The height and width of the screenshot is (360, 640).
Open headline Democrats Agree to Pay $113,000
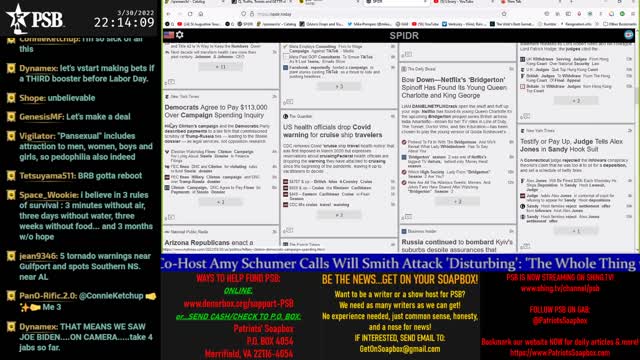click(x=216, y=111)
